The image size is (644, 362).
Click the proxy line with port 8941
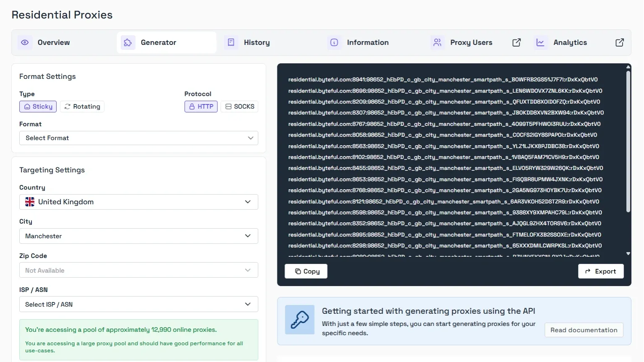pos(443,80)
